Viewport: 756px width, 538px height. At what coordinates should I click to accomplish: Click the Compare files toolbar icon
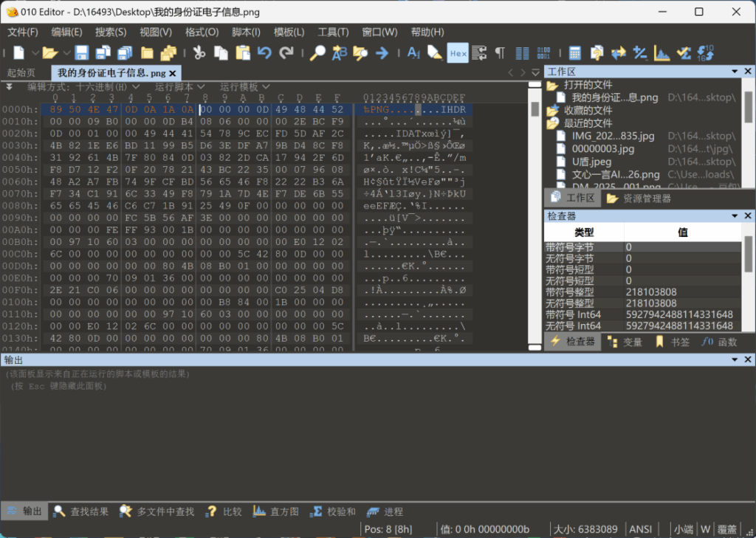coord(618,53)
